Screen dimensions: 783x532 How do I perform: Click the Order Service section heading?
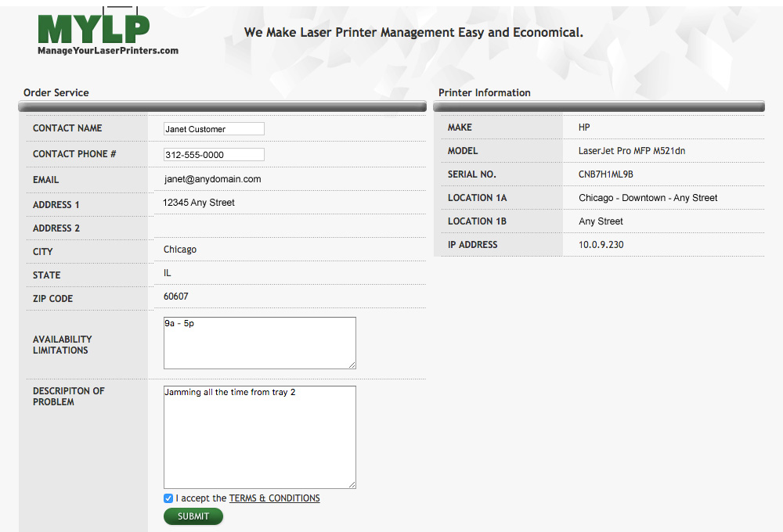point(56,92)
